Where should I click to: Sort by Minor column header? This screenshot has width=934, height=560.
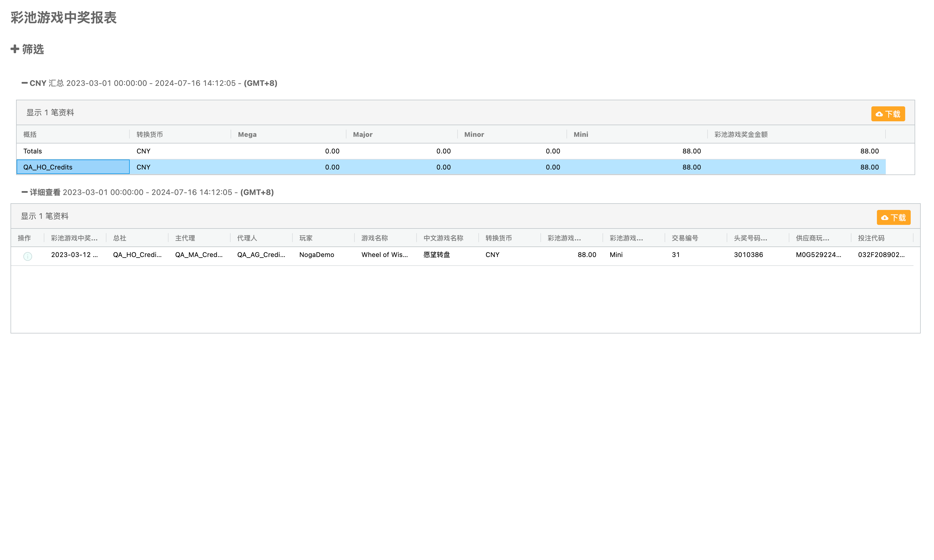pyautogui.click(x=474, y=134)
